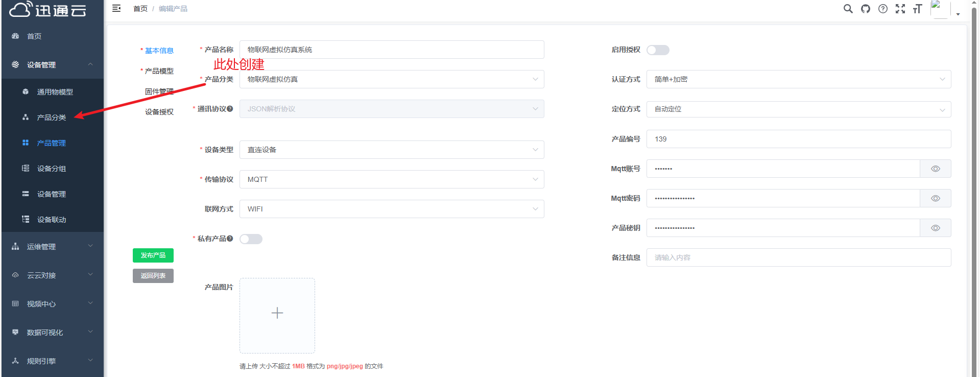
Task: Open the font size setting icon
Action: coord(917,9)
